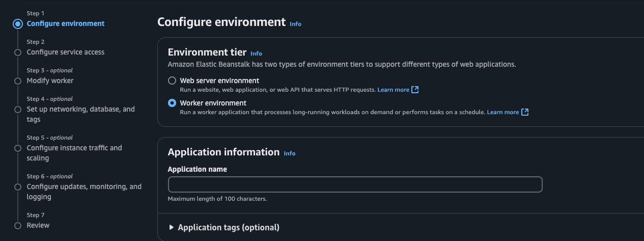Select the Web server environment radio button
The width and height of the screenshot is (644, 241).
(172, 81)
